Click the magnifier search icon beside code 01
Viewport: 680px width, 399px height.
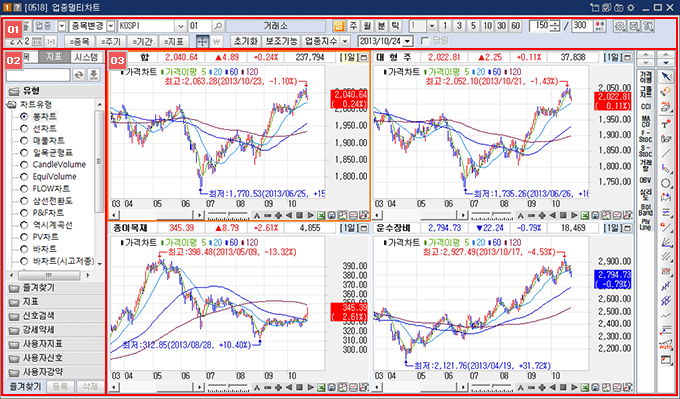(x=219, y=26)
